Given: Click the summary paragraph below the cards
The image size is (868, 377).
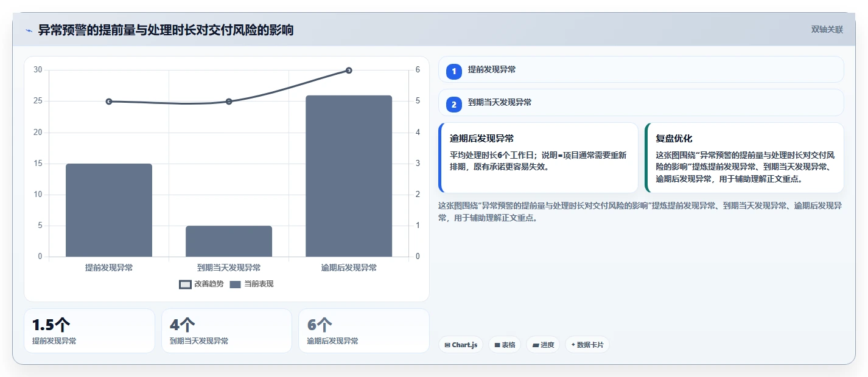Looking at the screenshot, I should (x=640, y=212).
